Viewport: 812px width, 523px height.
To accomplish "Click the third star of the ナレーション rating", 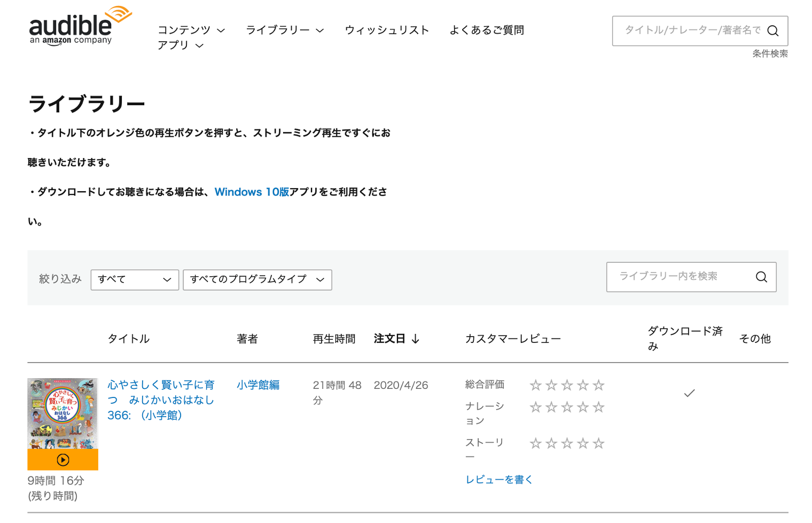I will [x=566, y=407].
